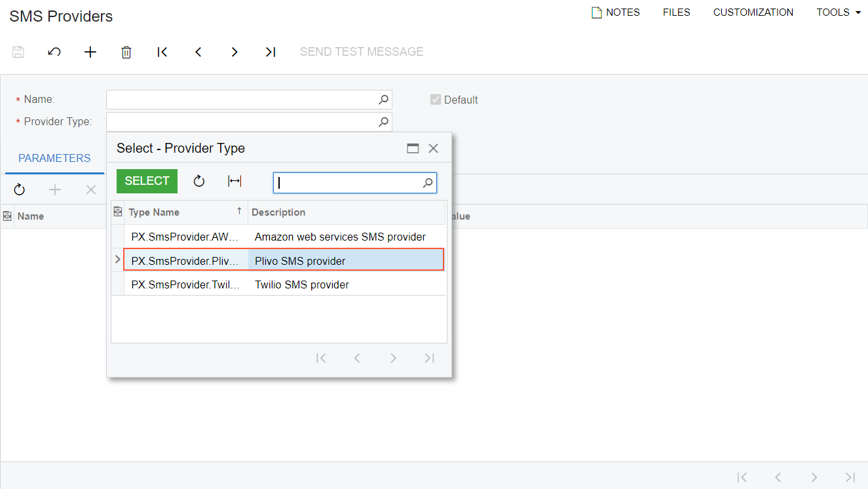Refresh the Parameters grid
Image resolution: width=868 pixels, height=489 pixels.
[x=20, y=189]
